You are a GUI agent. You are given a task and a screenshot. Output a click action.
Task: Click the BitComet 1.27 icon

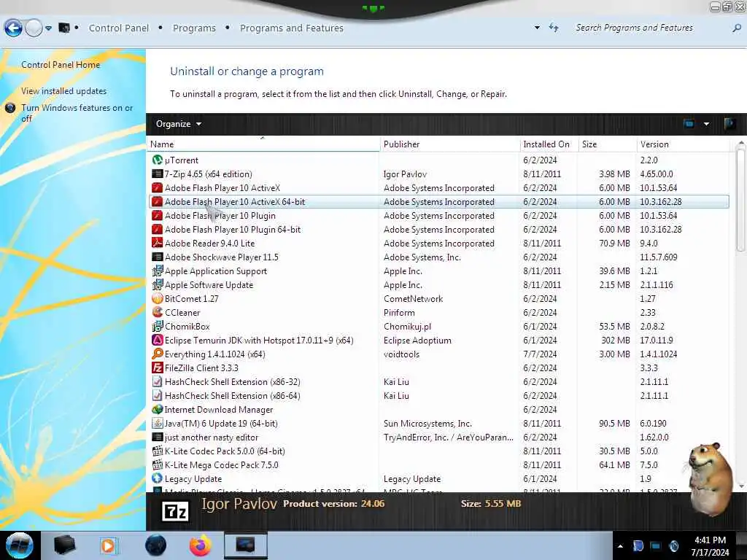158,298
